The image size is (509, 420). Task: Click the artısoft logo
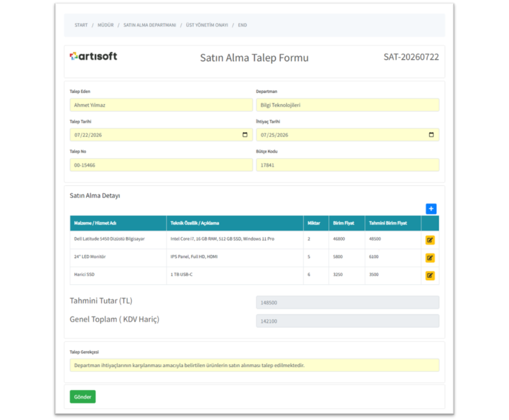pyautogui.click(x=93, y=56)
